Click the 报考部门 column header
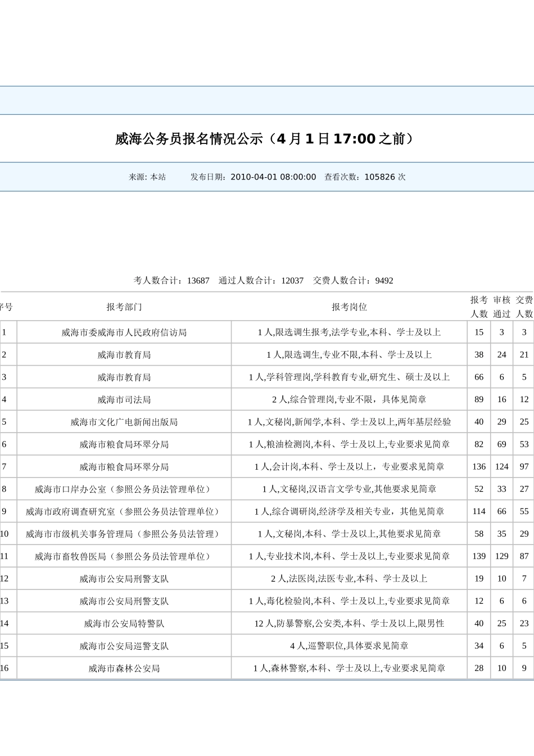Viewport: 534px width, 756px height. pos(124,307)
